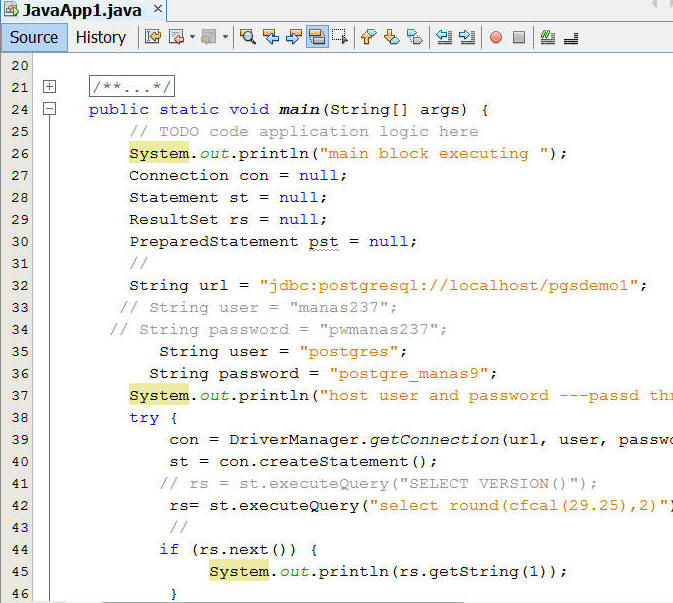The image size is (673, 603).
Task: Open the Forward history dropdown arrow
Action: [x=225, y=37]
